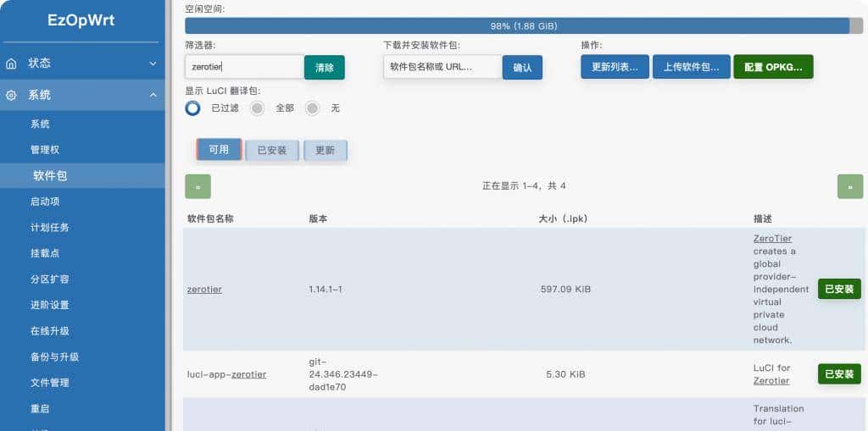868x431 pixels.
Task: Click the luci-app-zerotier package name
Action: click(226, 374)
